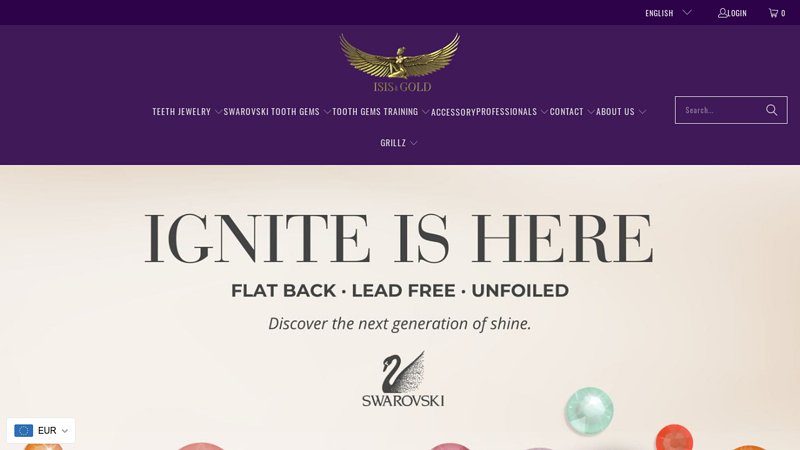Viewport: 800px width, 450px height.
Task: Click the LOGIN user icon
Action: [x=722, y=13]
